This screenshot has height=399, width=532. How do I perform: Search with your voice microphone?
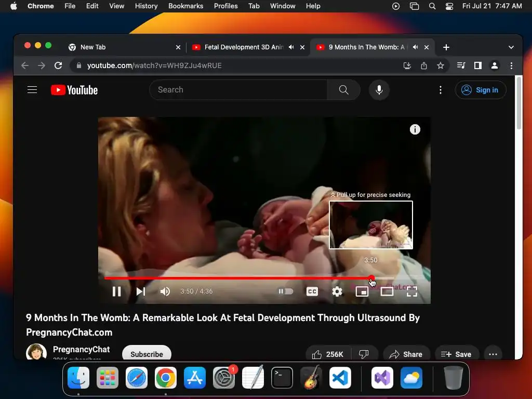point(379,90)
